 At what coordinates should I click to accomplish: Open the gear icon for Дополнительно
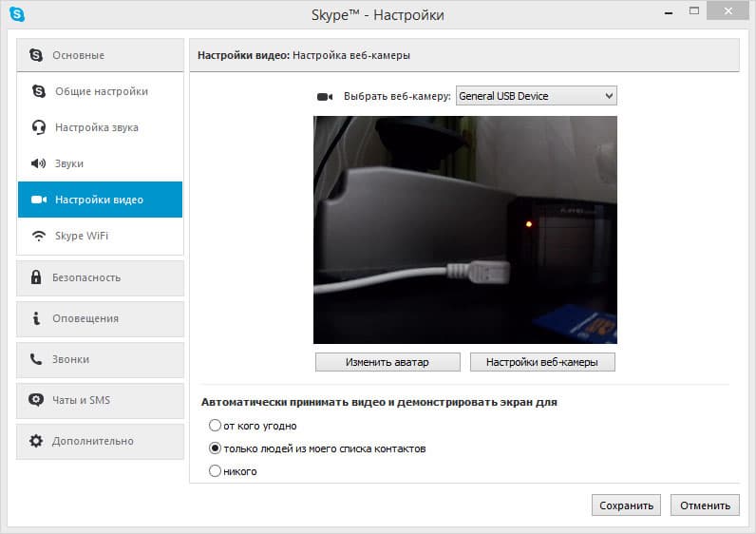[36, 441]
